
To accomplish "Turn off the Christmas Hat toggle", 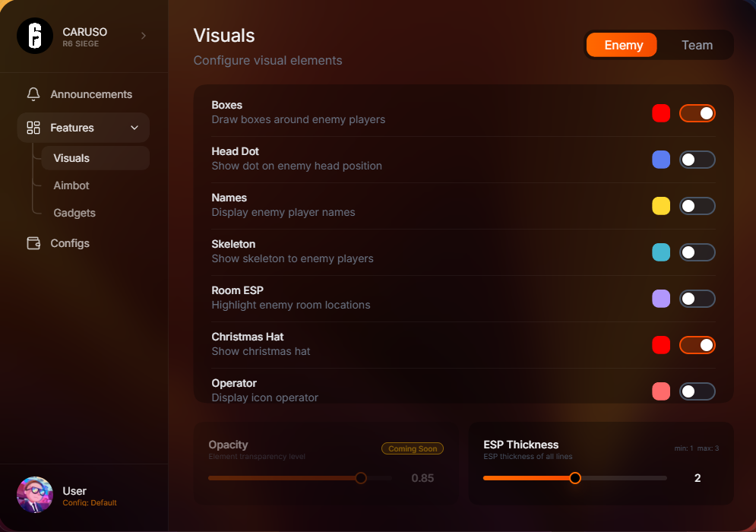I will [x=697, y=345].
